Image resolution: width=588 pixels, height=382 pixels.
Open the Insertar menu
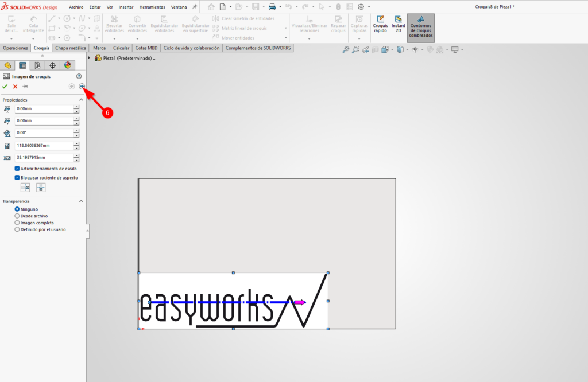point(126,7)
